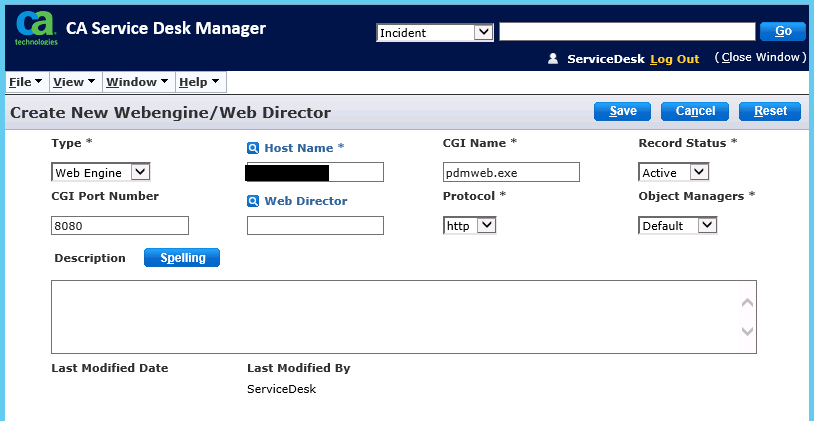Click the CGI Port Number field
This screenshot has height=421, width=814.
click(x=120, y=226)
